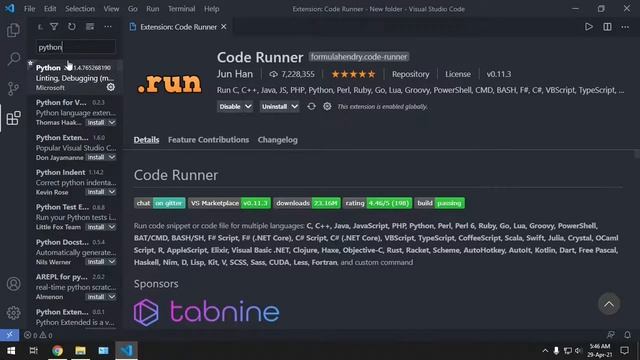Viewport: 640px width, 360px height.
Task: Open manage gear for Python Microsoft extension
Action: click(x=111, y=87)
